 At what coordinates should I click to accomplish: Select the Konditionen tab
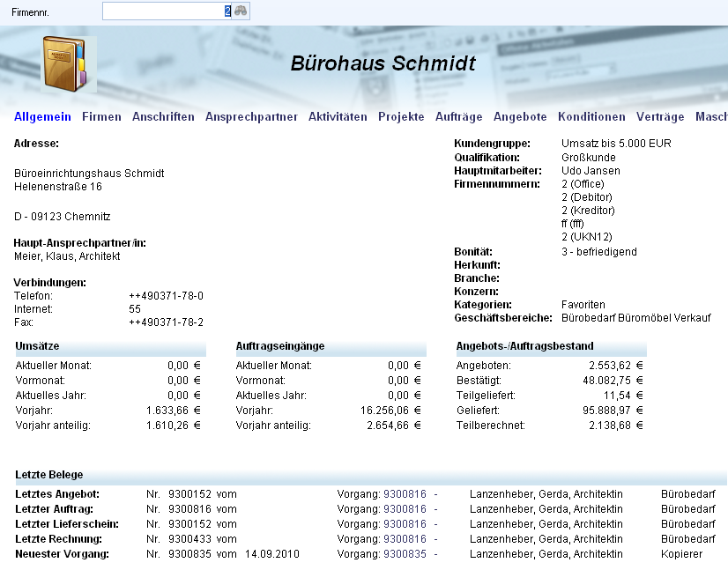tap(591, 117)
